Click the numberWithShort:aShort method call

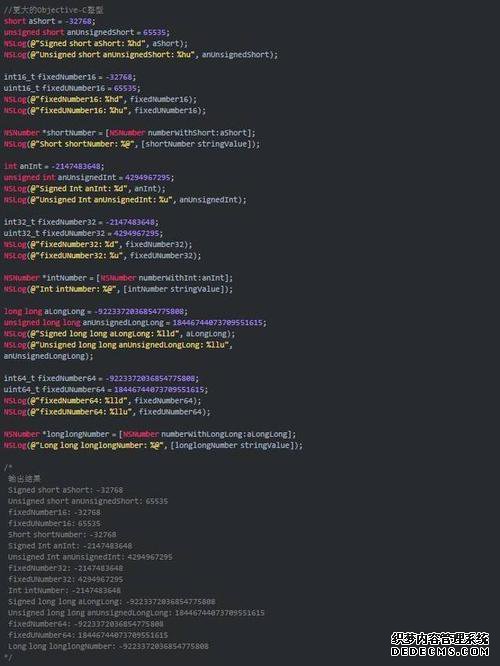pyautogui.click(x=199, y=133)
